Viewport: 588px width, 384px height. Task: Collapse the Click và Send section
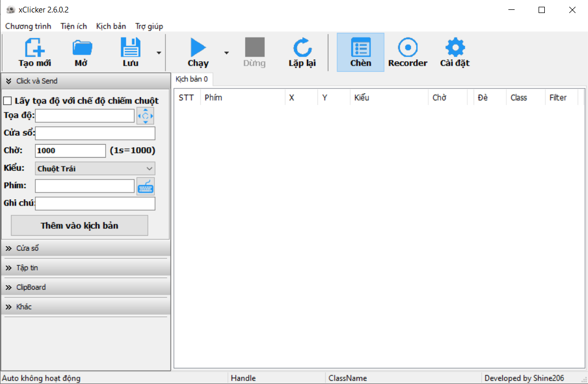coord(86,81)
